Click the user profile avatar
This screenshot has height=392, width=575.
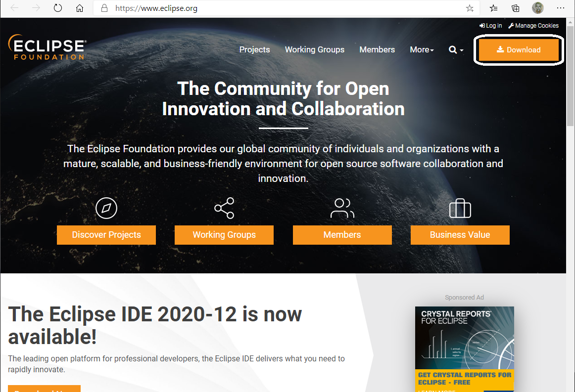(x=537, y=8)
